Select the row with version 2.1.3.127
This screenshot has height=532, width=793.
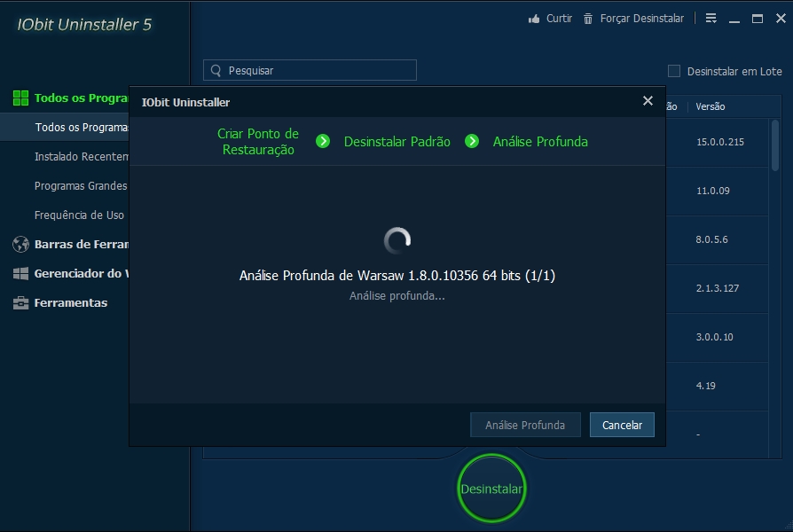pos(718,288)
